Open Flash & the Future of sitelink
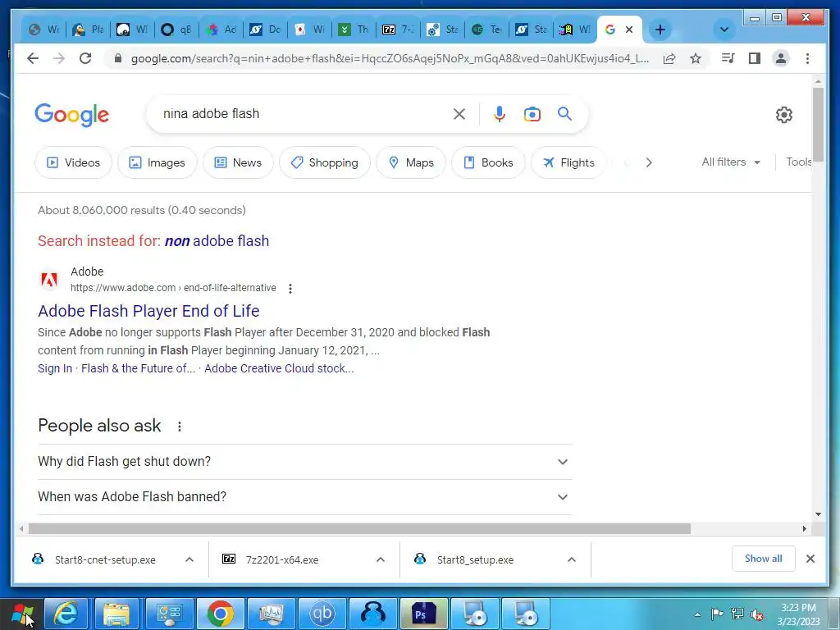The height and width of the screenshot is (630, 840). coord(138,368)
